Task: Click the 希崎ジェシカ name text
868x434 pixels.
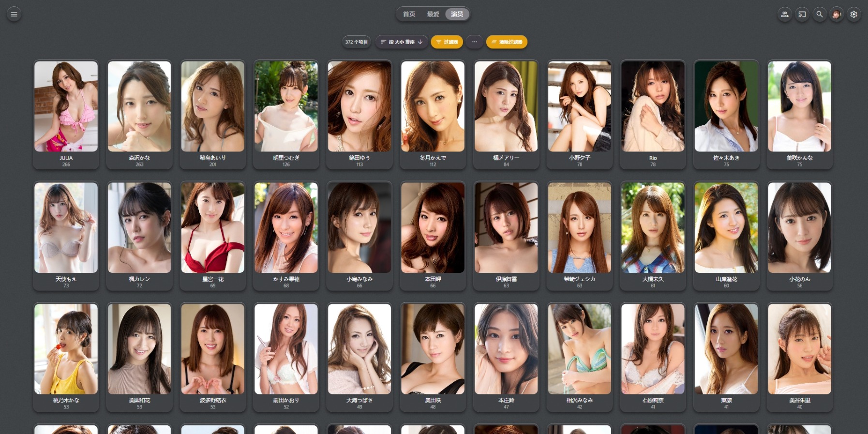Action: (580, 279)
